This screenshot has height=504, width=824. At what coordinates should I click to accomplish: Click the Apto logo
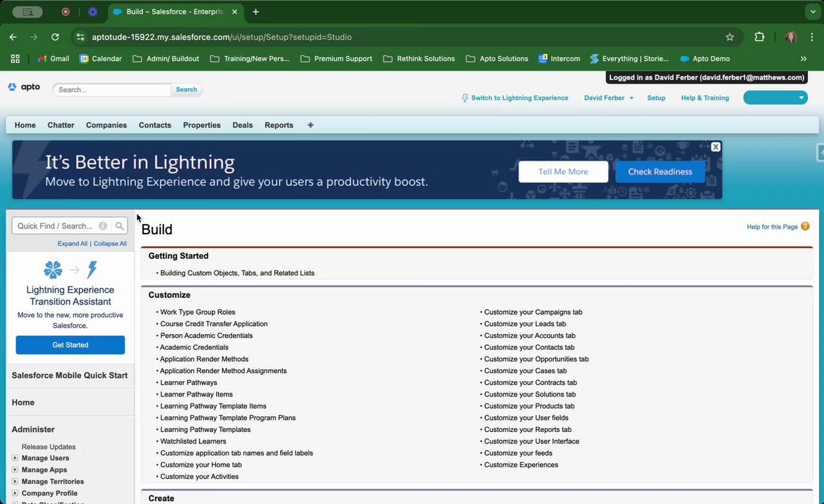24,88
